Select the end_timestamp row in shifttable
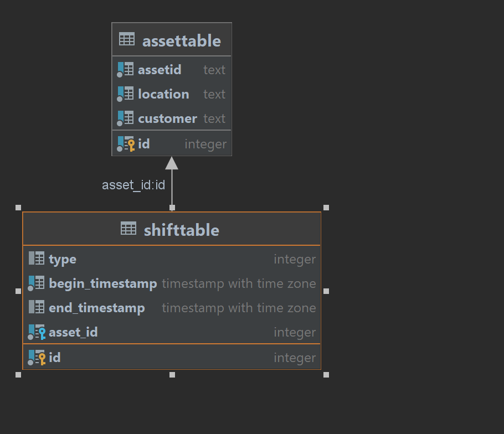The height and width of the screenshot is (434, 504). [x=97, y=308]
